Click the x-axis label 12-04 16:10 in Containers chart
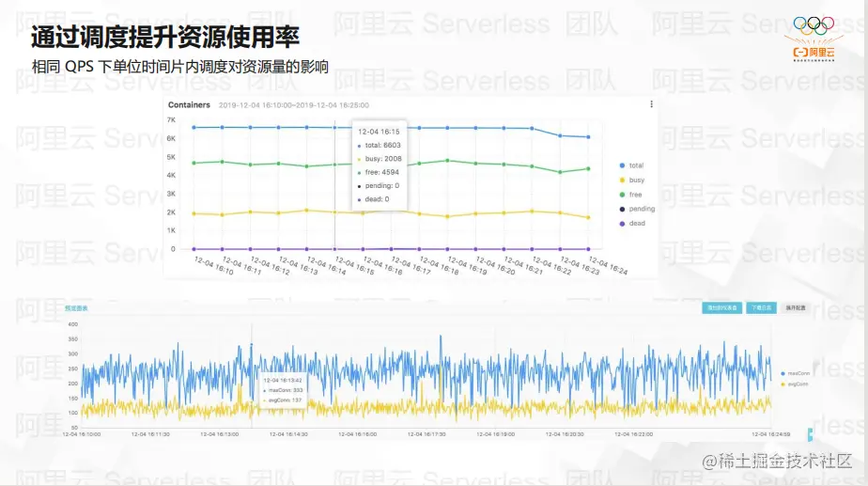Screen dimensions: 868x486 tap(213, 265)
